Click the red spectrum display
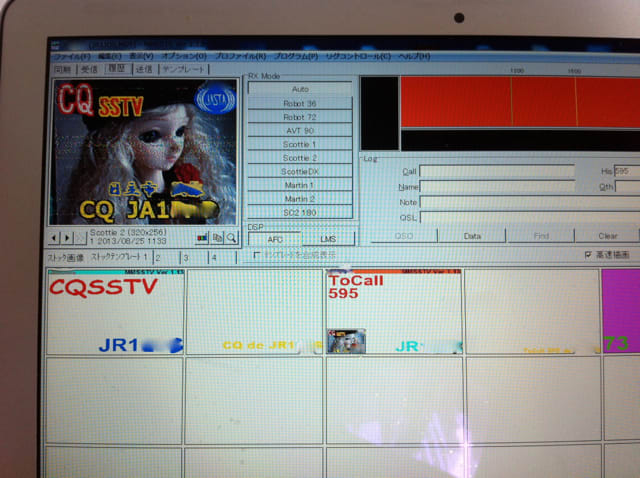The width and height of the screenshot is (640, 478). pos(520,102)
